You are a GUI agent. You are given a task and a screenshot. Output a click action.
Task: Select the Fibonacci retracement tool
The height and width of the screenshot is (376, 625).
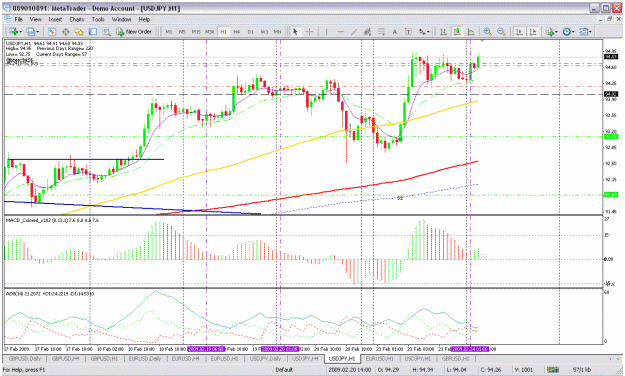coord(381,31)
